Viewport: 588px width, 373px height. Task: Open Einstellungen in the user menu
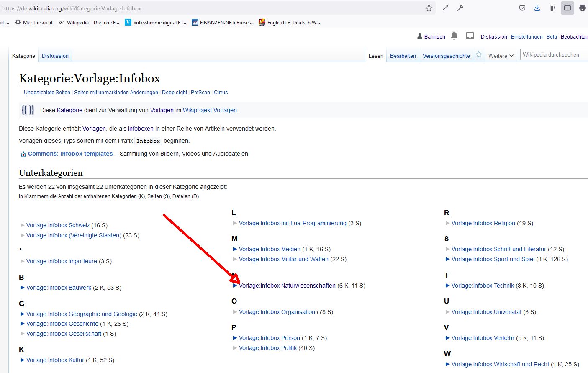(527, 37)
